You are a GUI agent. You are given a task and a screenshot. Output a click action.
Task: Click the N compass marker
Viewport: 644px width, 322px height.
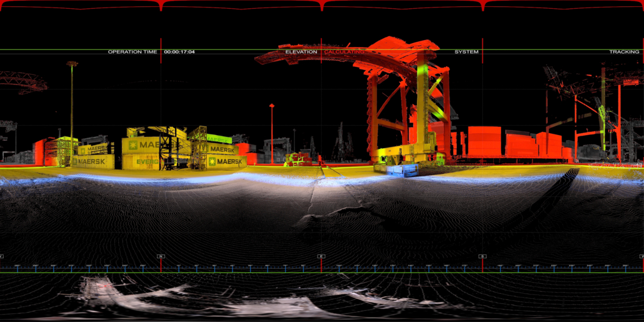(161, 256)
